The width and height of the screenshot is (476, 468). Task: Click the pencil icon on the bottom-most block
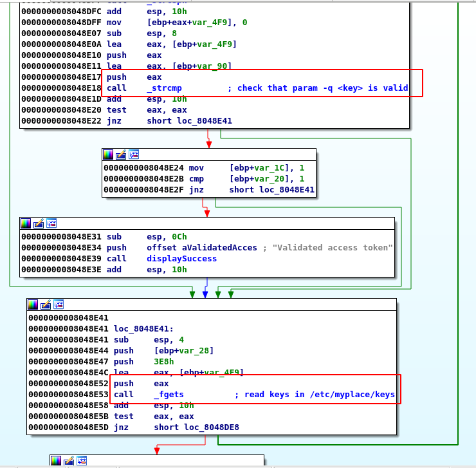(69, 460)
